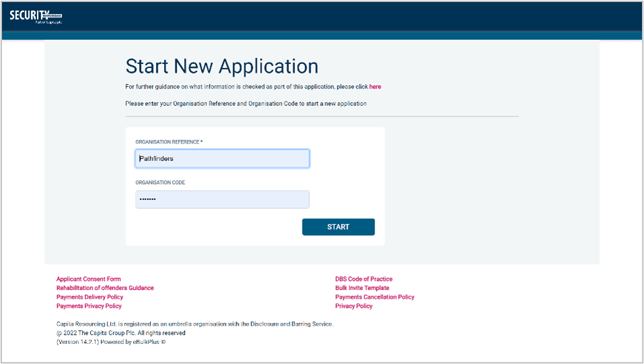
Task: Click the ORGANISATION CODE field label
Action: 160,182
